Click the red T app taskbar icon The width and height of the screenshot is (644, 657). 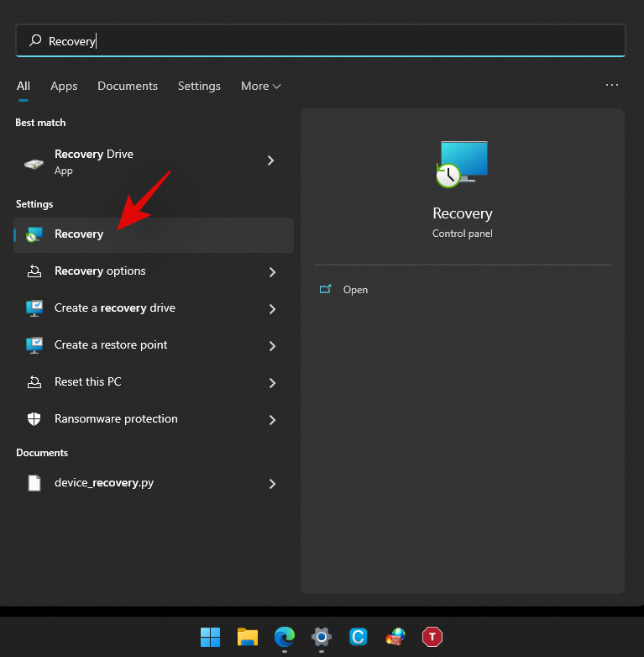click(x=432, y=637)
